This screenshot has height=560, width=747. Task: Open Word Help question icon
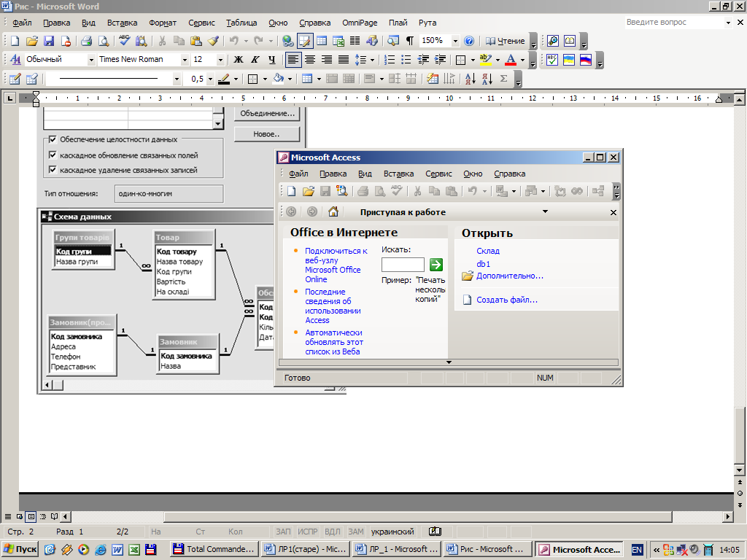[469, 41]
